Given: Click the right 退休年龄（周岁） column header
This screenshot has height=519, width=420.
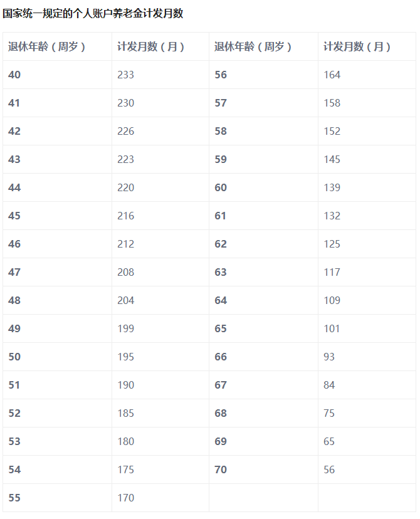Looking at the screenshot, I should pyautogui.click(x=253, y=46).
